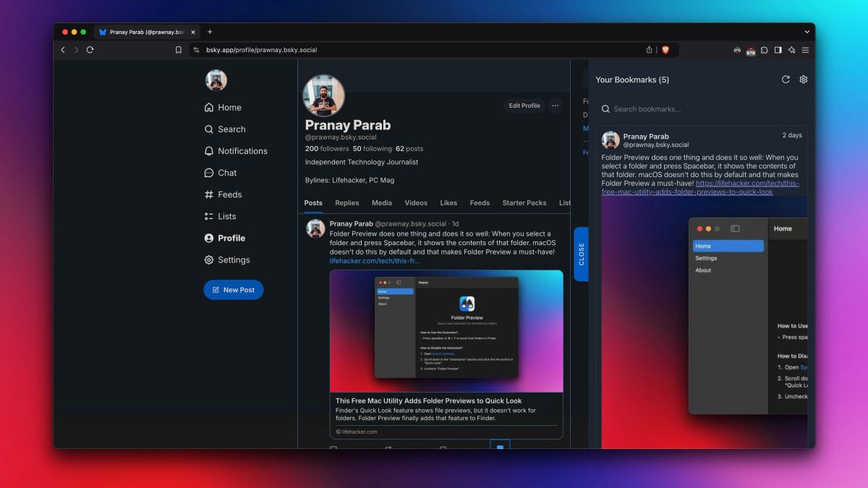
Task: Click the New Post button
Action: pyautogui.click(x=234, y=290)
